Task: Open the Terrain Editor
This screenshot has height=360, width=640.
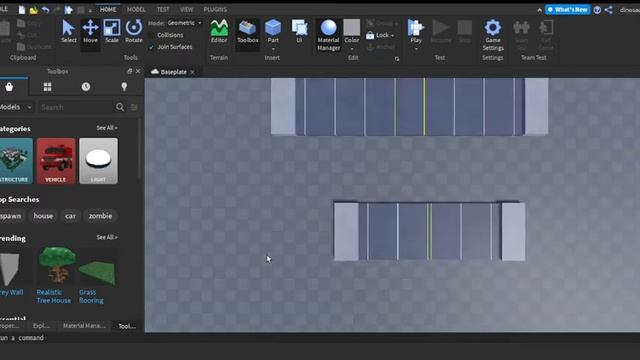Action: pyautogui.click(x=219, y=31)
